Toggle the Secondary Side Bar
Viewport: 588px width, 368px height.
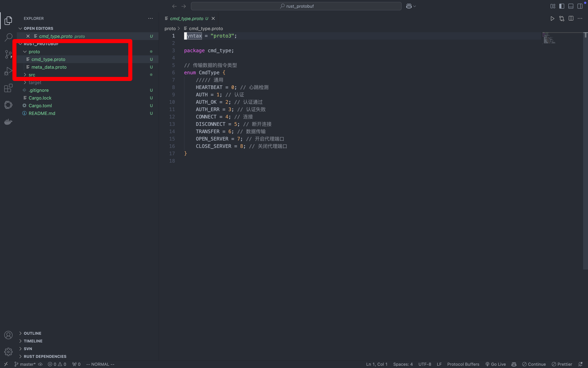click(580, 6)
